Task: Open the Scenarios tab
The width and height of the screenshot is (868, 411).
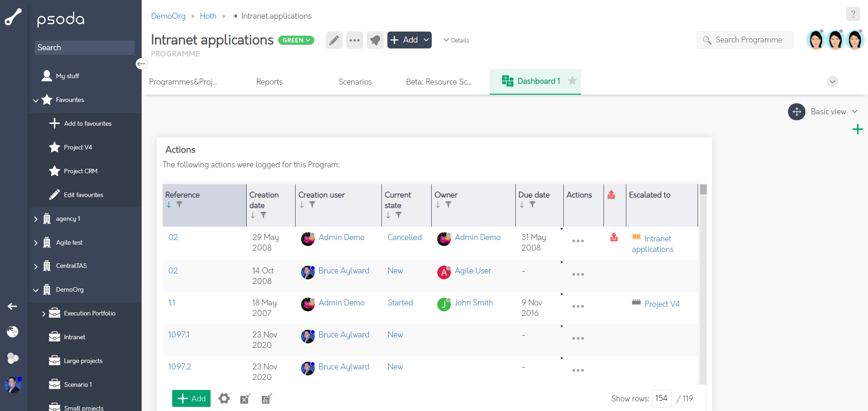Action: 355,82
